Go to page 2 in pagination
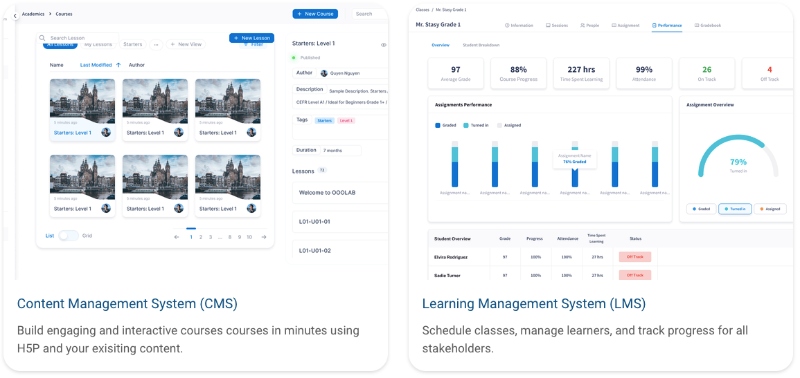This screenshot has width=800, height=378. 201,237
